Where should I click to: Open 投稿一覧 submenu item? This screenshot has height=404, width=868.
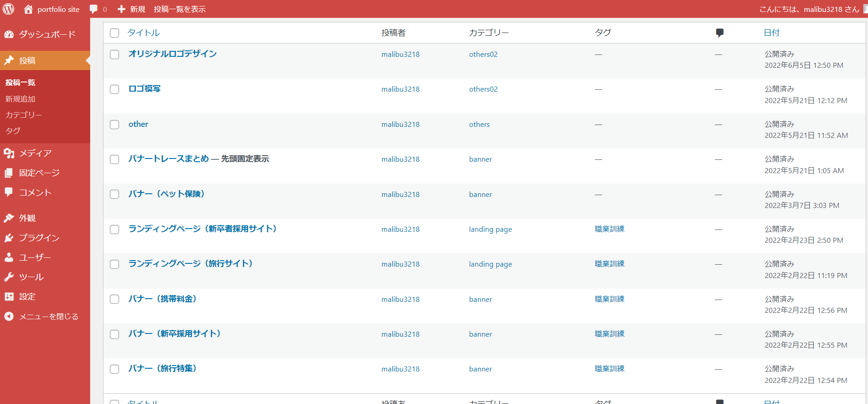coord(20,82)
